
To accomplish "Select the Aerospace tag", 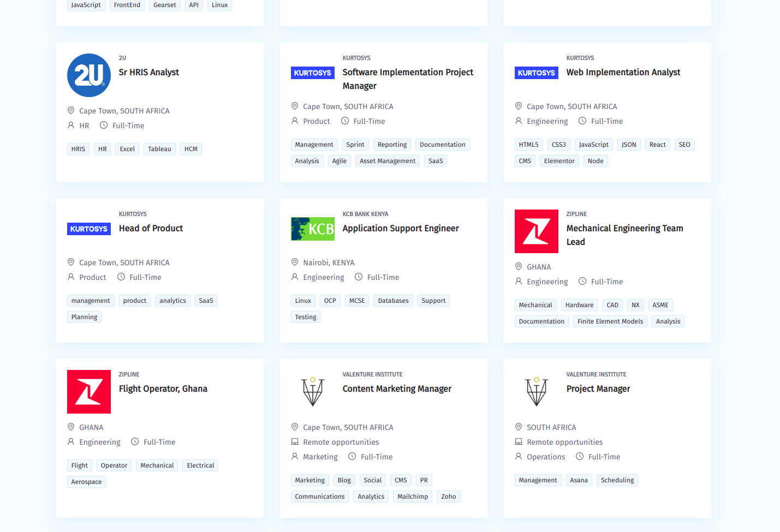I will point(86,482).
